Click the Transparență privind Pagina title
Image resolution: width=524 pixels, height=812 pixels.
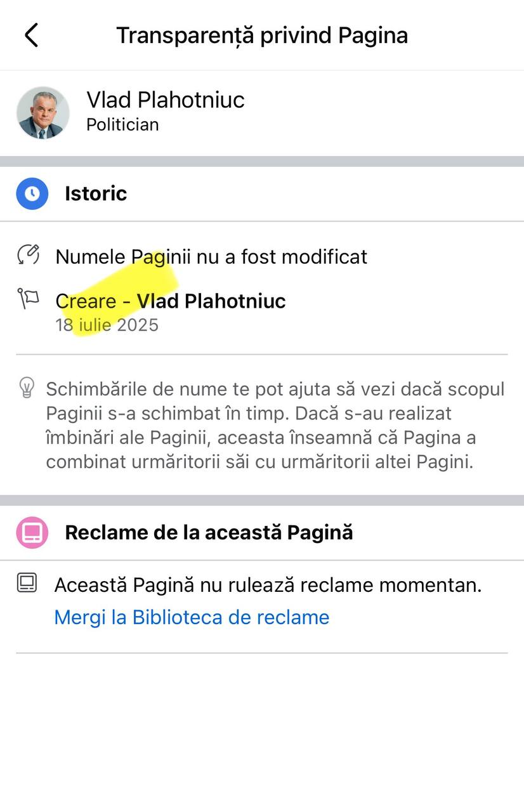pyautogui.click(x=262, y=36)
